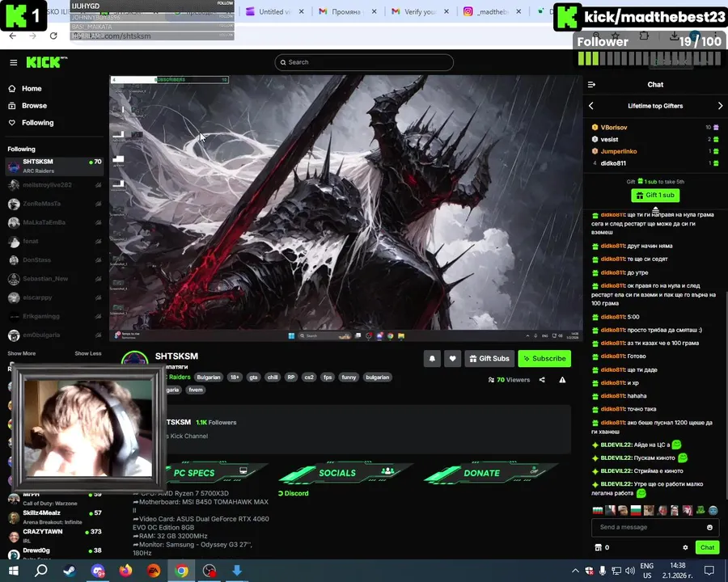
Task: Select the 18+ tag
Action: pyautogui.click(x=235, y=377)
